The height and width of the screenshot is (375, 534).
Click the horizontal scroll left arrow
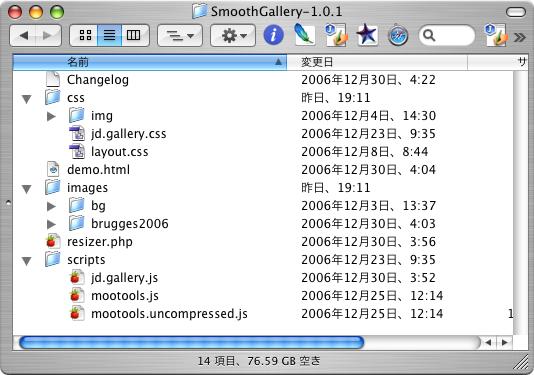(x=488, y=342)
